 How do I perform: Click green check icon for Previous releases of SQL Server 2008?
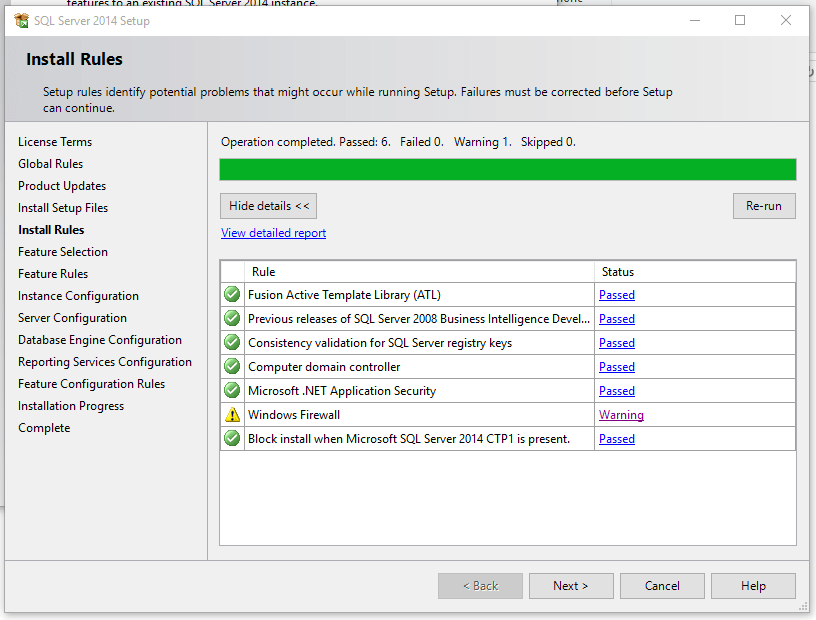tap(232, 319)
